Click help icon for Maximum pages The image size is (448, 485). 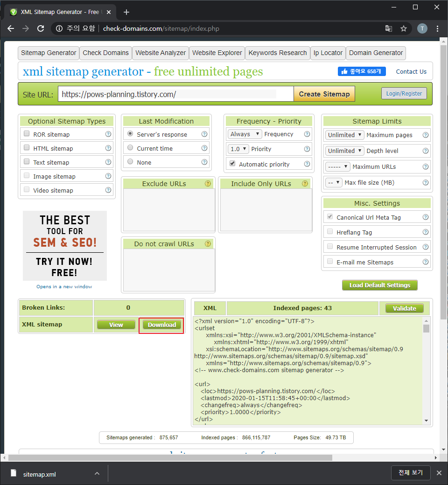[426, 135]
